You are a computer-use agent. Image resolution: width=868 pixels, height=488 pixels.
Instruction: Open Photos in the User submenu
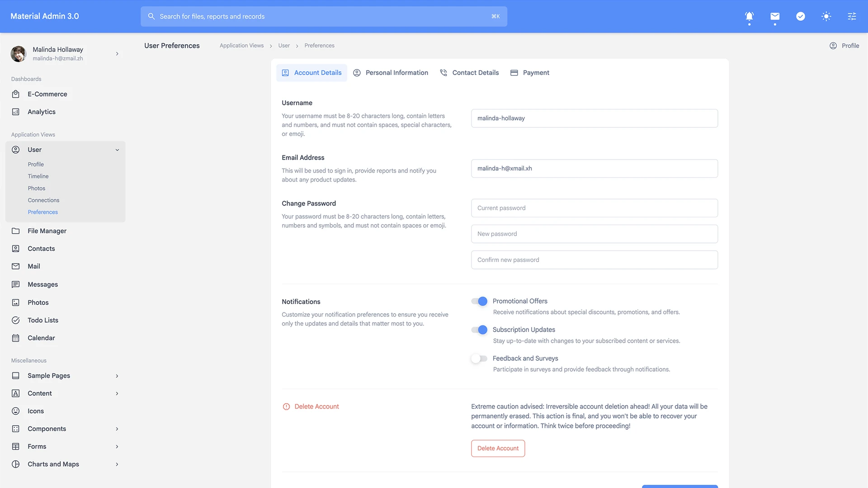[x=36, y=188]
